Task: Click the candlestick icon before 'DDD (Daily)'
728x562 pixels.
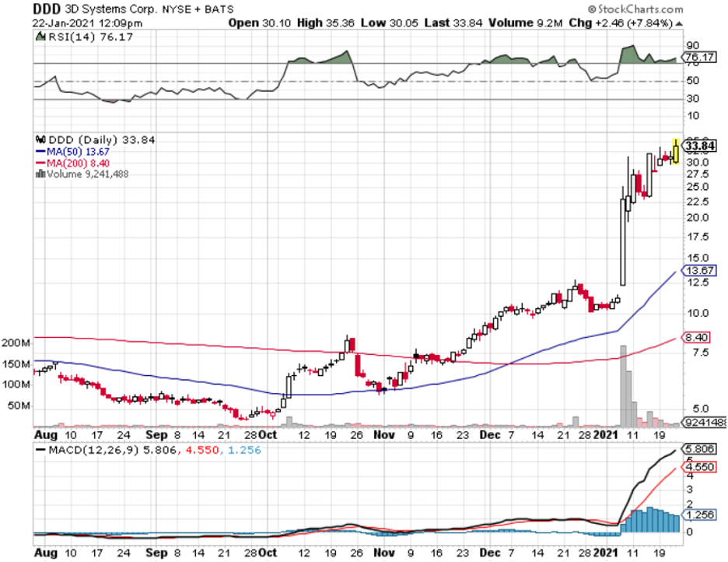Action: click(41, 139)
